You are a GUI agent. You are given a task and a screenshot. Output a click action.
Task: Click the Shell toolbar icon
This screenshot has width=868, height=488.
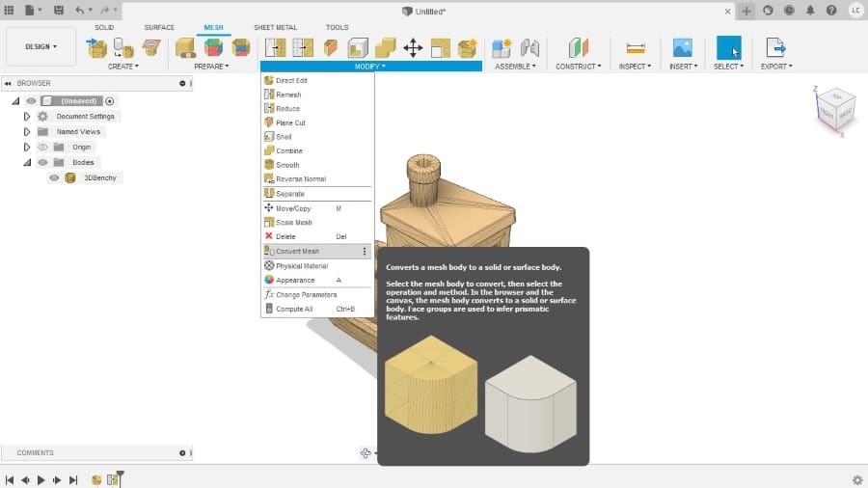point(358,47)
